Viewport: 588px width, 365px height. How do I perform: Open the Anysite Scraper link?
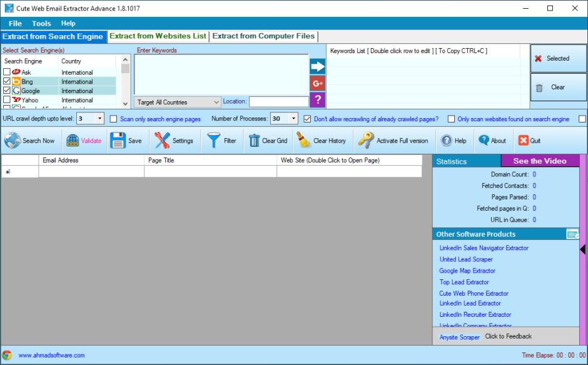459,337
